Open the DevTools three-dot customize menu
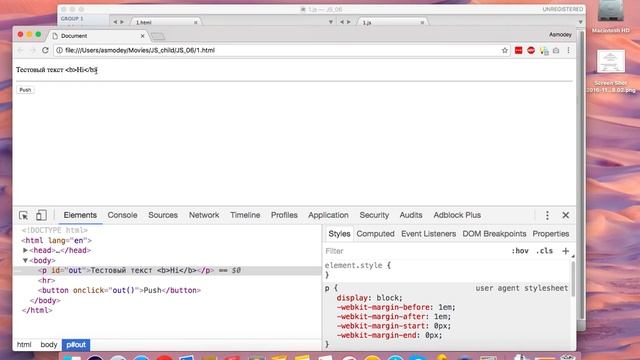The height and width of the screenshot is (360, 640). (x=547, y=215)
